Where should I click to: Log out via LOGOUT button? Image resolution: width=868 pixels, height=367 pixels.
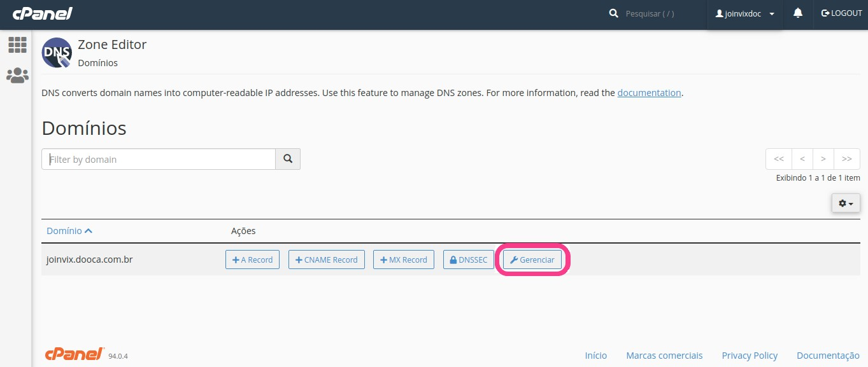841,13
